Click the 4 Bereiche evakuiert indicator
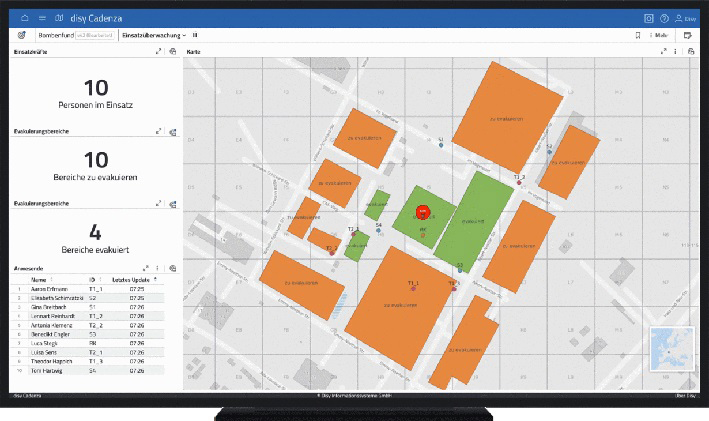Screen dimensions: 709x421 (95, 239)
